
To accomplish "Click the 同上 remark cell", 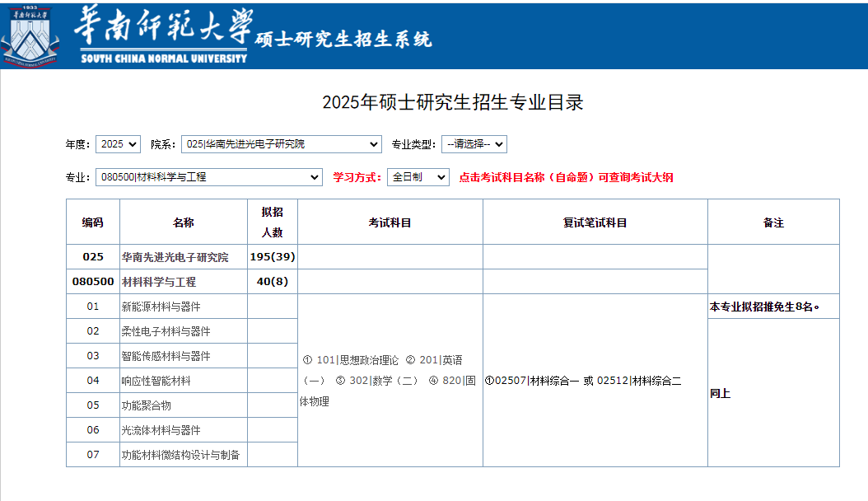I will (773, 393).
